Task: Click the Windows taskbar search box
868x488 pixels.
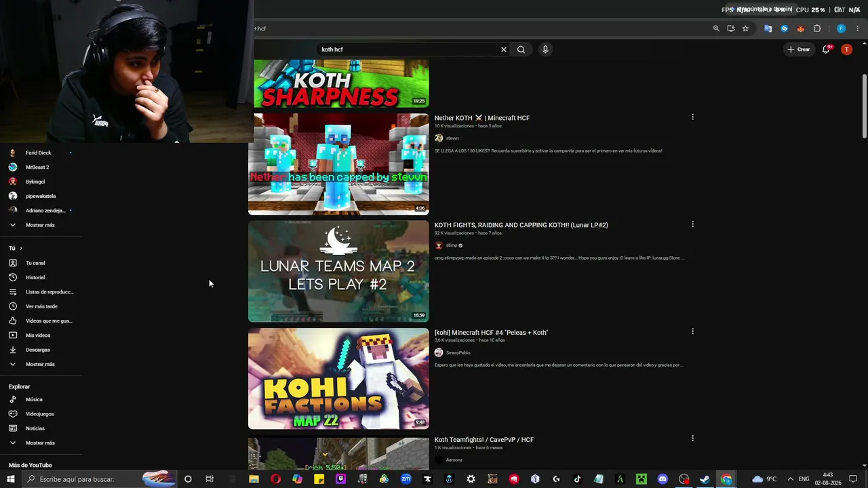Action: (99, 479)
